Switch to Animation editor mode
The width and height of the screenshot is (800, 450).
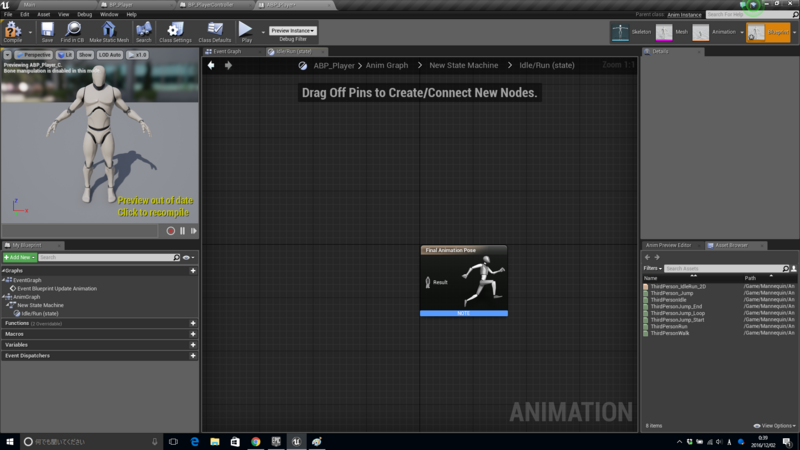pos(714,32)
